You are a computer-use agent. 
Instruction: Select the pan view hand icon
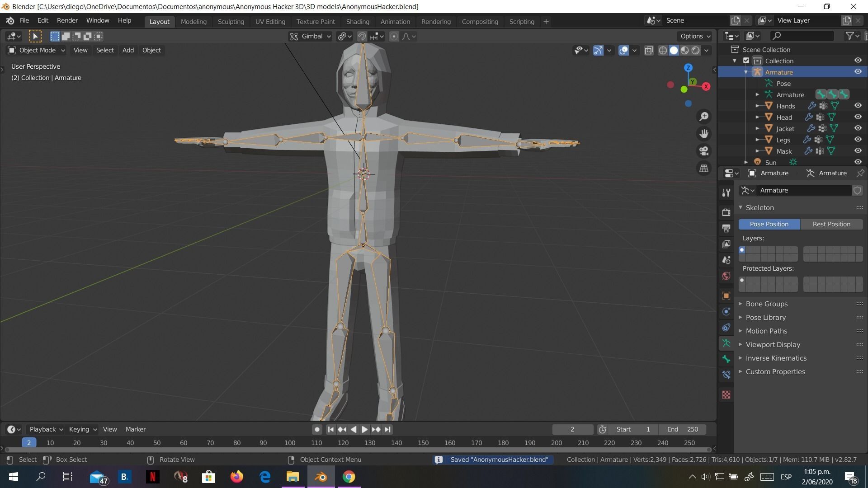click(x=704, y=134)
